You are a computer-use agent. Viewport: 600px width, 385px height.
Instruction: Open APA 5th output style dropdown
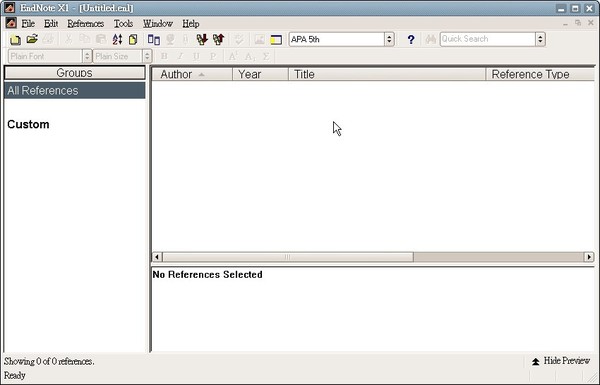[389, 39]
